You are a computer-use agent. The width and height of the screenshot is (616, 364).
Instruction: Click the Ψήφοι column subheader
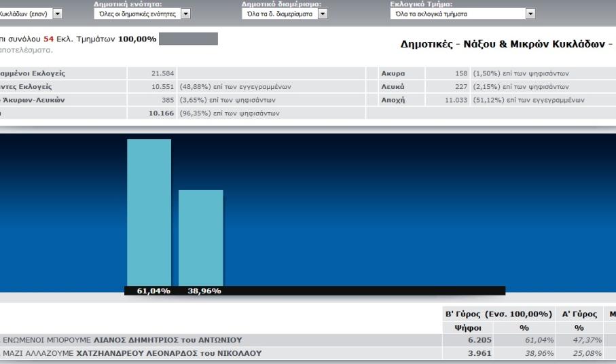pyautogui.click(x=467, y=327)
